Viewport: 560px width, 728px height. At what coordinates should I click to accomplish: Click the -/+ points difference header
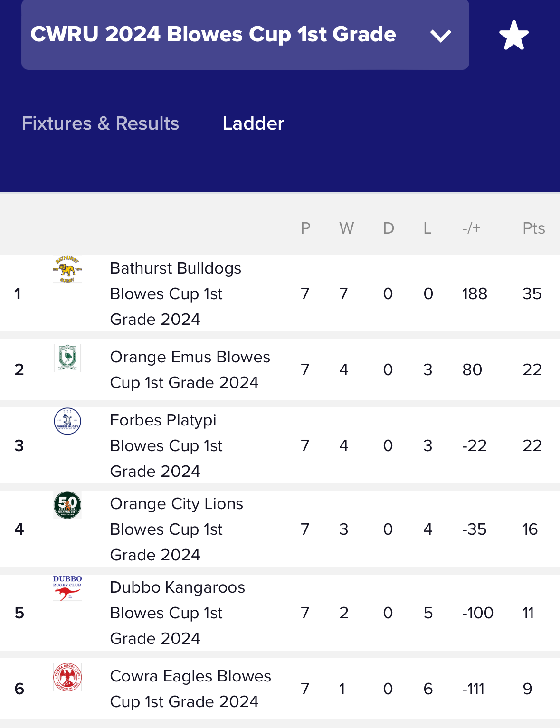click(x=471, y=228)
